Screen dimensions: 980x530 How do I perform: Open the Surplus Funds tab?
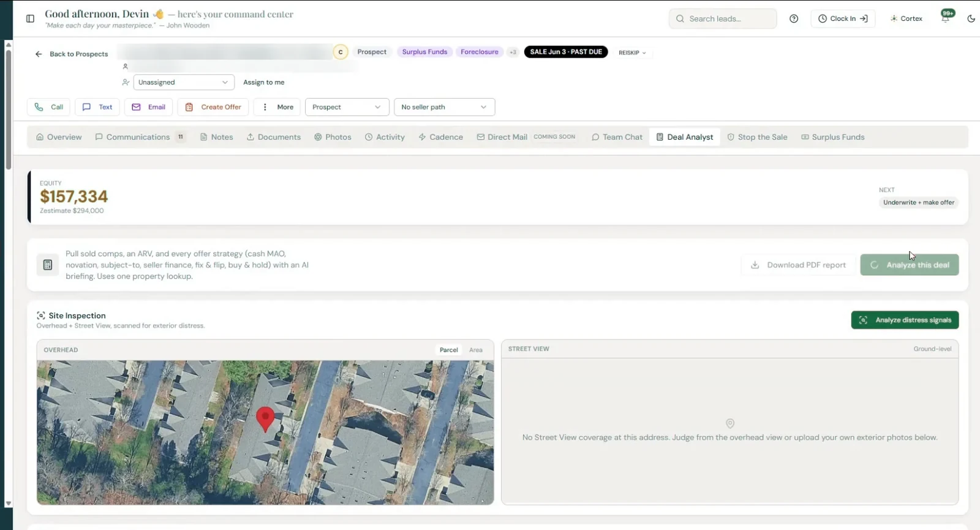click(x=833, y=137)
